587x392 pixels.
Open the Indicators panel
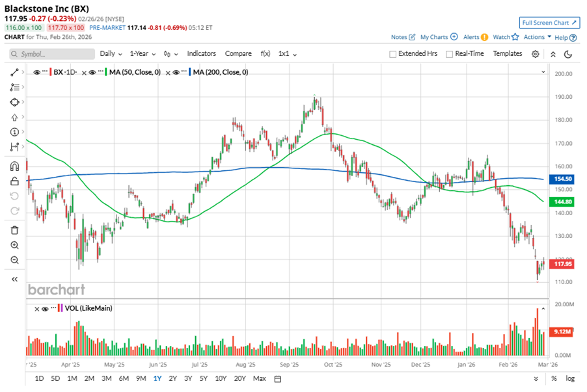(x=201, y=53)
